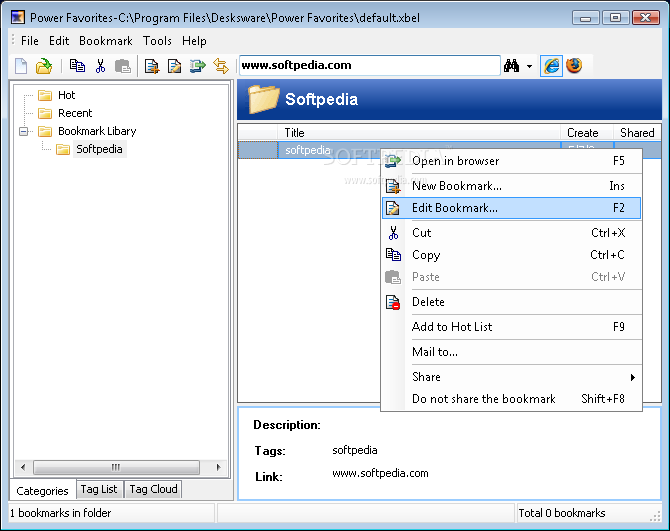Click the www.softpedia.com link in details

coord(380,473)
